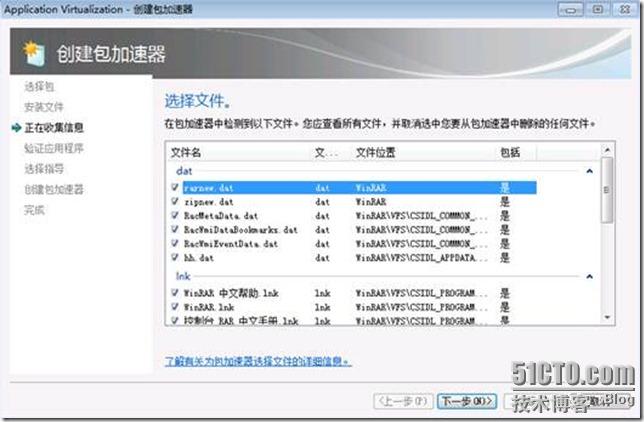Toggle checkbox for rarnew.dat
This screenshot has width=644, height=422.
click(x=175, y=187)
